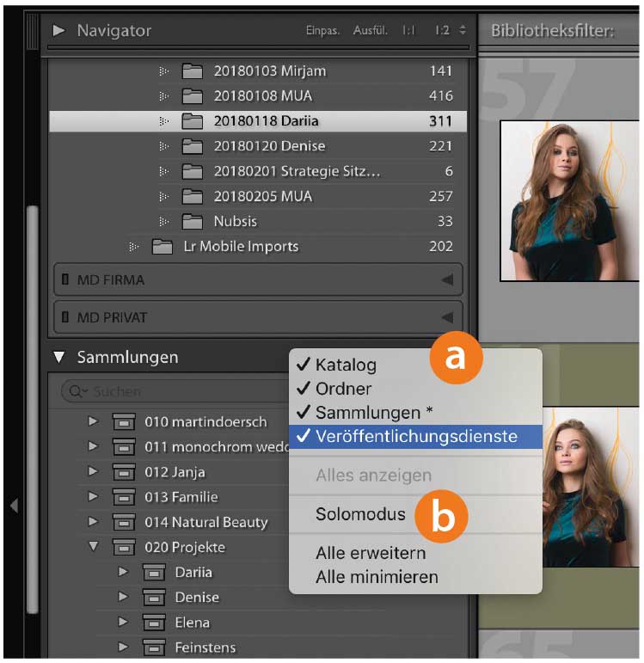Choose Alle minimieren menu entry
The width and height of the screenshot is (644, 663).
(415, 577)
